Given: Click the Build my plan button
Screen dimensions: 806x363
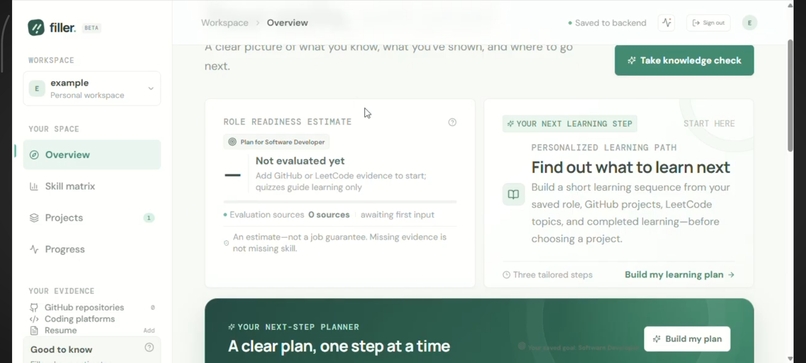Looking at the screenshot, I should [x=687, y=339].
